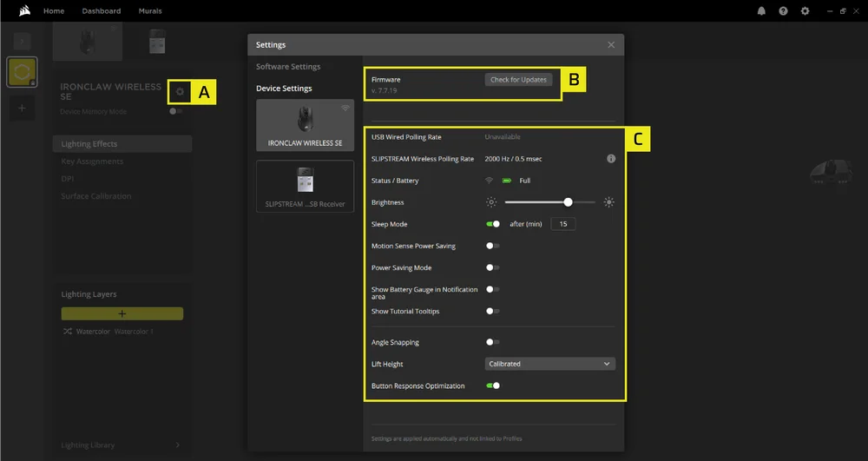Open the help question mark icon
The height and width of the screenshot is (461, 868).
783,11
